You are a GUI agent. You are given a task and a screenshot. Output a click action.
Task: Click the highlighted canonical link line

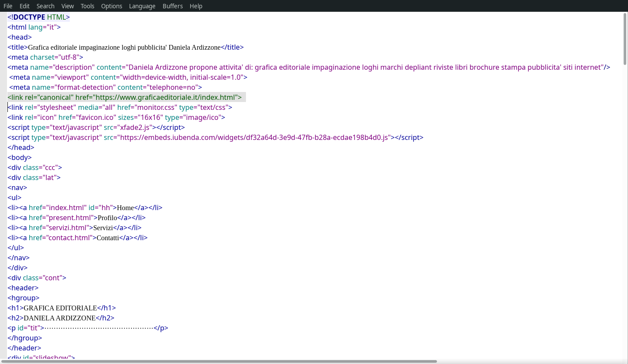(x=125, y=97)
